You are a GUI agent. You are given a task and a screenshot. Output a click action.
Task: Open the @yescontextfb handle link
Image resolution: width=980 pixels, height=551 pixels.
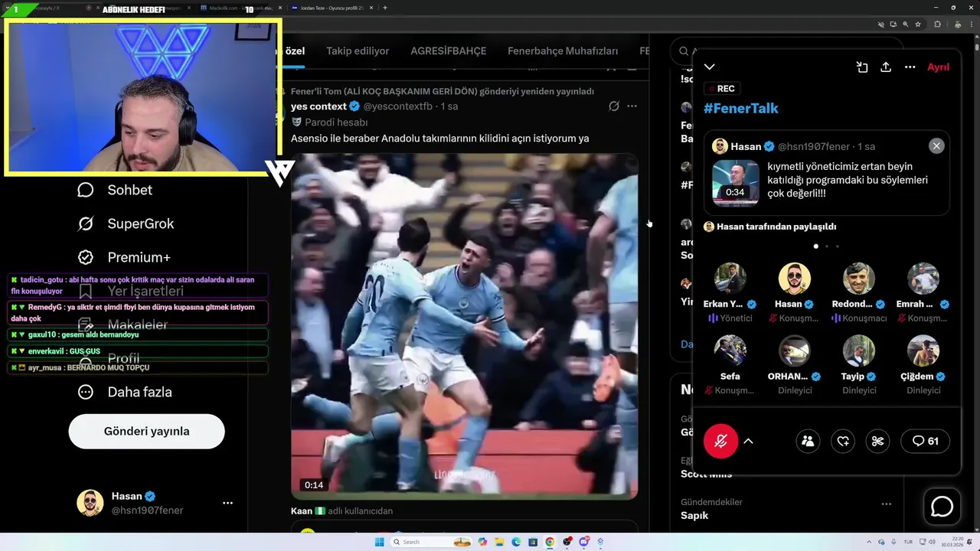pos(397,106)
